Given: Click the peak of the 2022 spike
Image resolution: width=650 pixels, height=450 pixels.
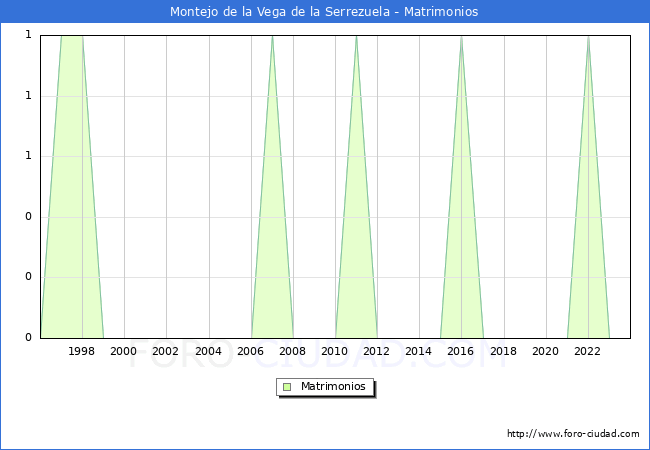Looking at the screenshot, I should pos(588,37).
